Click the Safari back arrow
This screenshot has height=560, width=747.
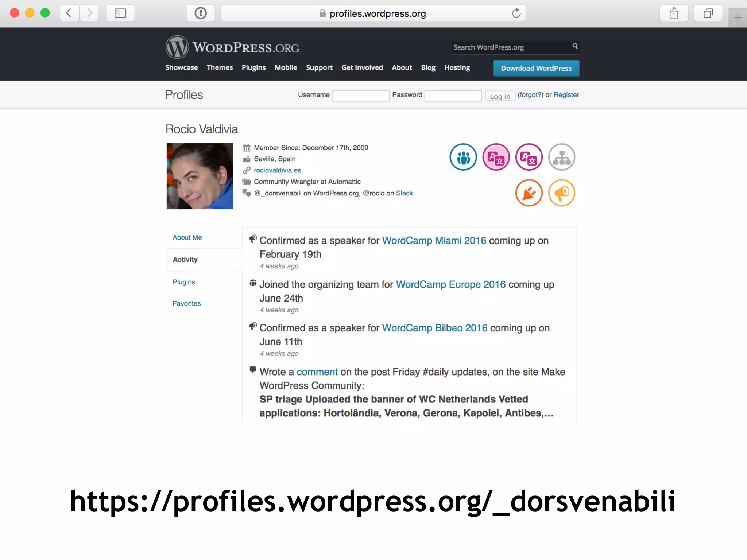(69, 13)
